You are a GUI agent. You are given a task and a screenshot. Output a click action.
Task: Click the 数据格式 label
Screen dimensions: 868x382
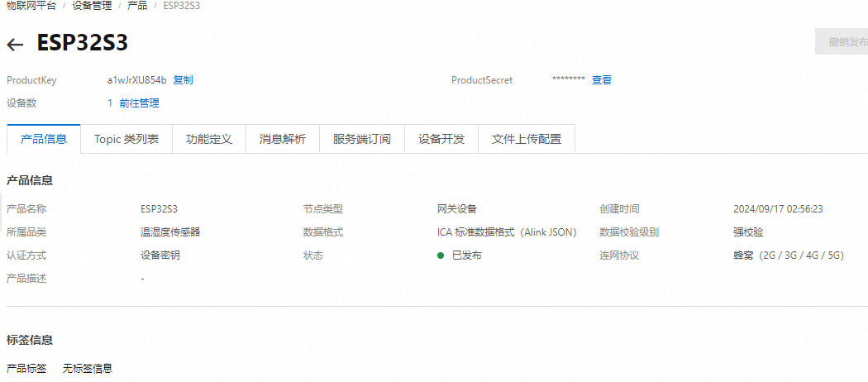(322, 232)
